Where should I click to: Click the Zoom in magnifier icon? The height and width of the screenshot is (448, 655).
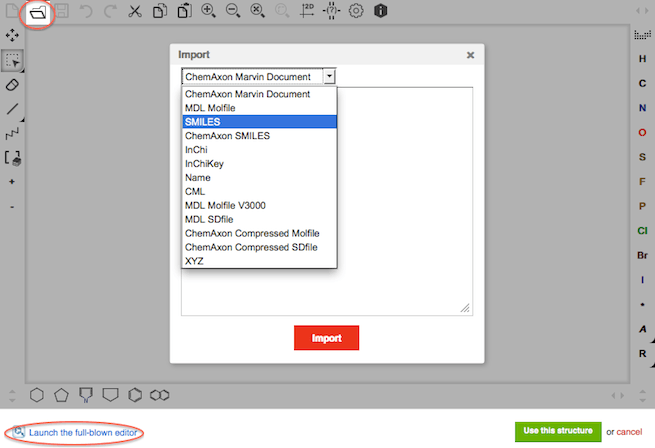208,11
